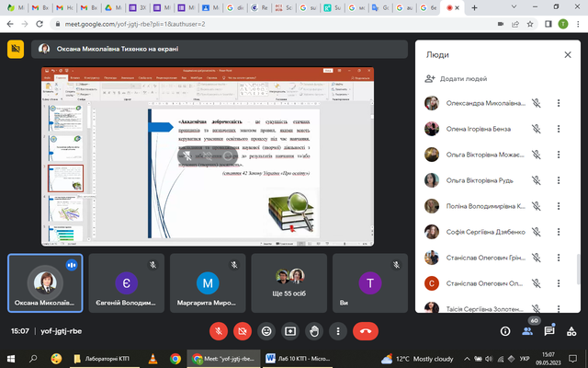This screenshot has width=588, height=368.
Task: Open the emoji reactions button
Action: point(266,329)
